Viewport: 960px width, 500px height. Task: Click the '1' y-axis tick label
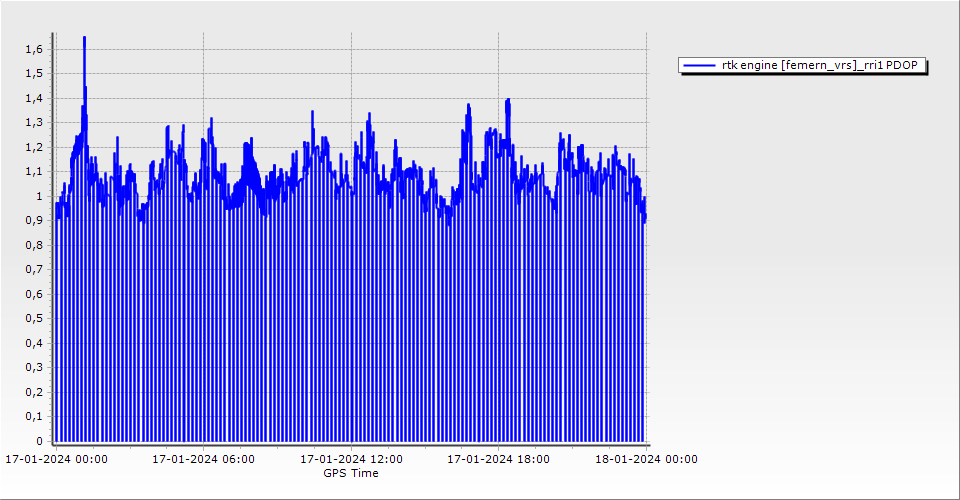pyautogui.click(x=38, y=196)
